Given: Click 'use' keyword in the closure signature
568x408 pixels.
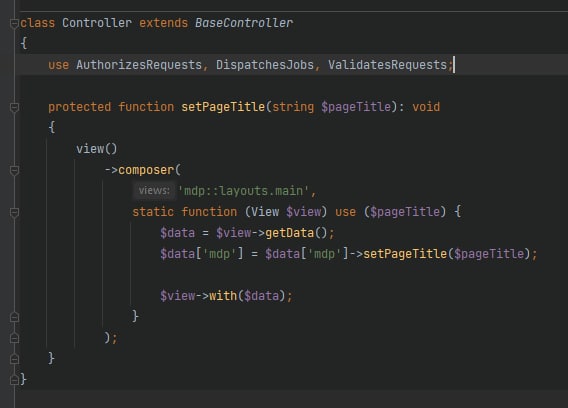Looking at the screenshot, I should tap(345, 212).
